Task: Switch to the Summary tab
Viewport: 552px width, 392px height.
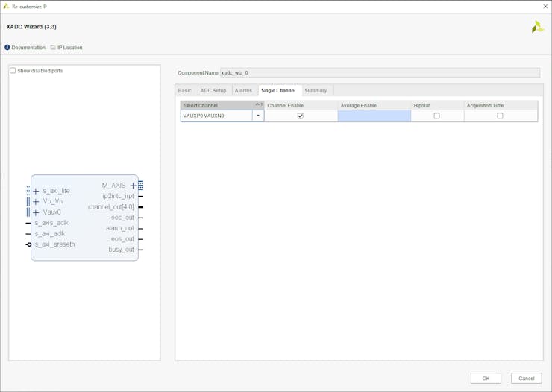Action: 316,90
